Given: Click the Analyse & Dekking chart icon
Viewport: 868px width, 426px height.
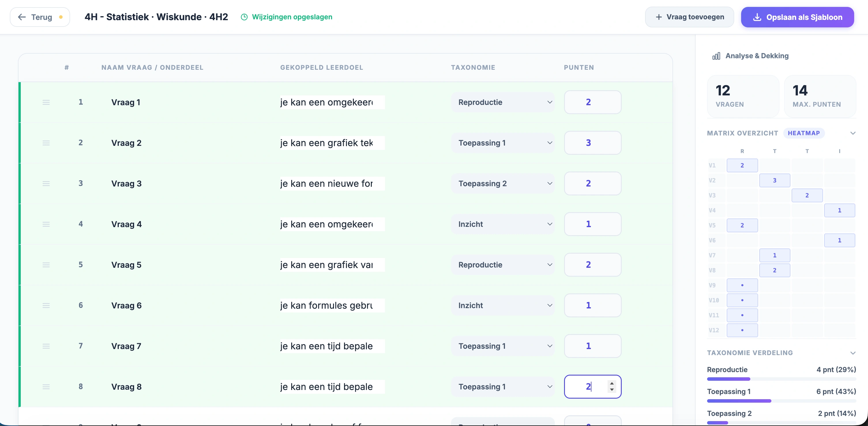Looking at the screenshot, I should (x=716, y=56).
